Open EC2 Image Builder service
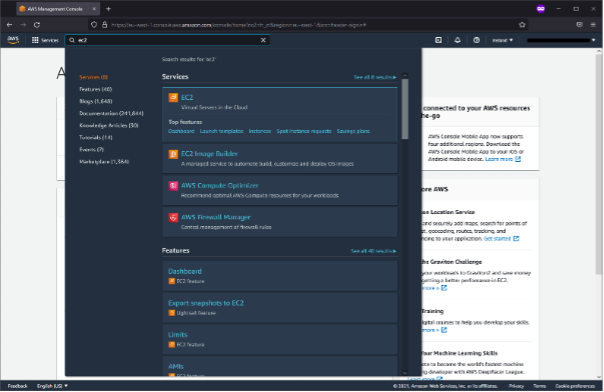The width and height of the screenshot is (604, 392). click(210, 154)
